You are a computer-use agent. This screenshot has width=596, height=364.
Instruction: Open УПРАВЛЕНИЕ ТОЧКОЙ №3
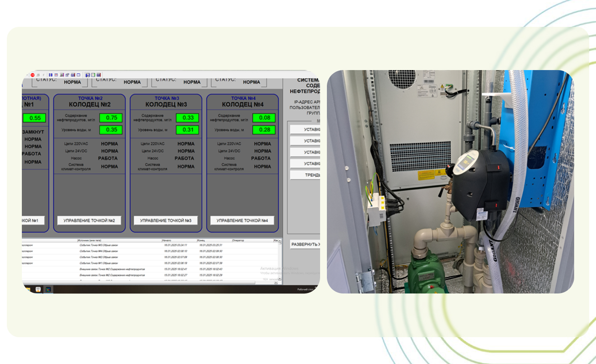click(x=166, y=221)
